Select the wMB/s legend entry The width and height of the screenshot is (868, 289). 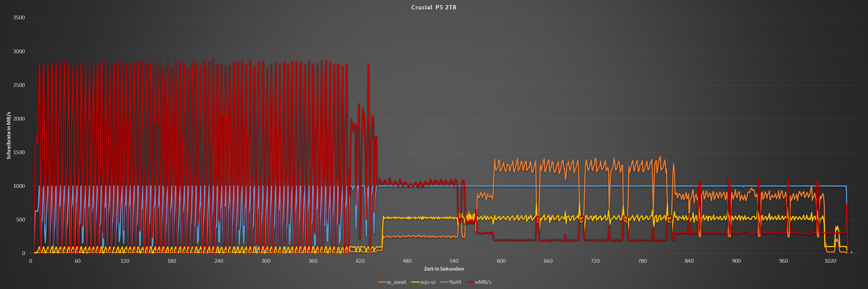coord(478,282)
